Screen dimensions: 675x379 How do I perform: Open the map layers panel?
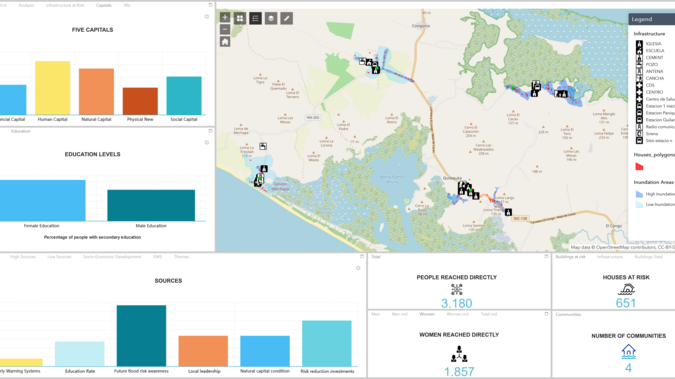[271, 18]
